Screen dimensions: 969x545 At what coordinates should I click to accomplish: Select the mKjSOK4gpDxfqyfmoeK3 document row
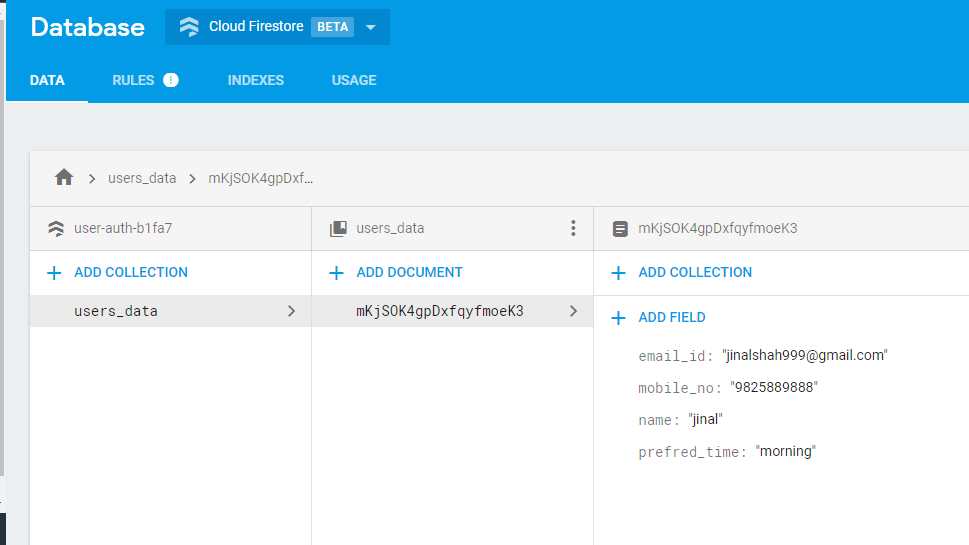(x=452, y=311)
